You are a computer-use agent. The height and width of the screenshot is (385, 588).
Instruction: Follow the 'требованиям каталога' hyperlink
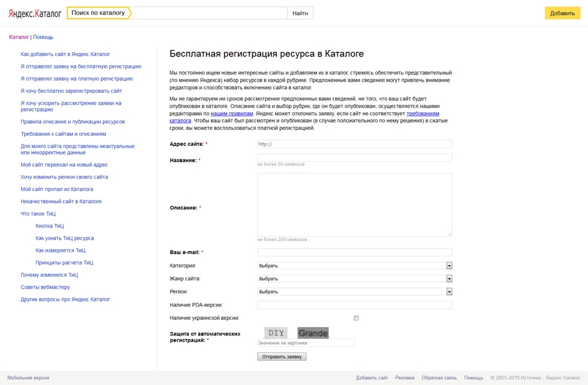423,113
